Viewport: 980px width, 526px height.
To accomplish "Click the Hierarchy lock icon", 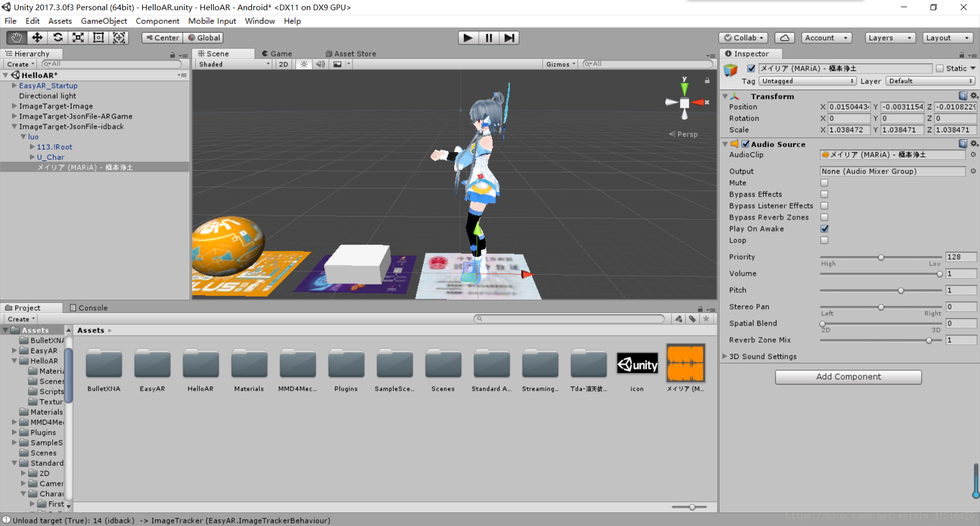I will pyautogui.click(x=173, y=55).
